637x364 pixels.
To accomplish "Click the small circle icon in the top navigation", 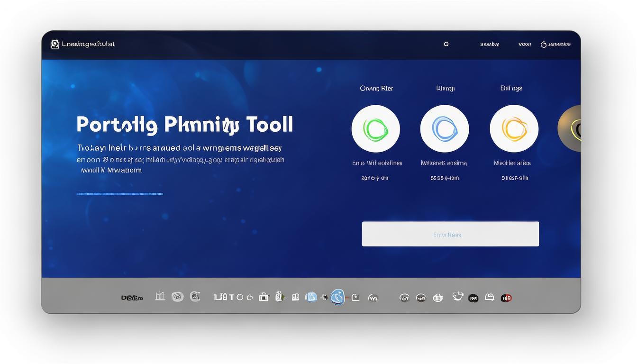I will 446,44.
